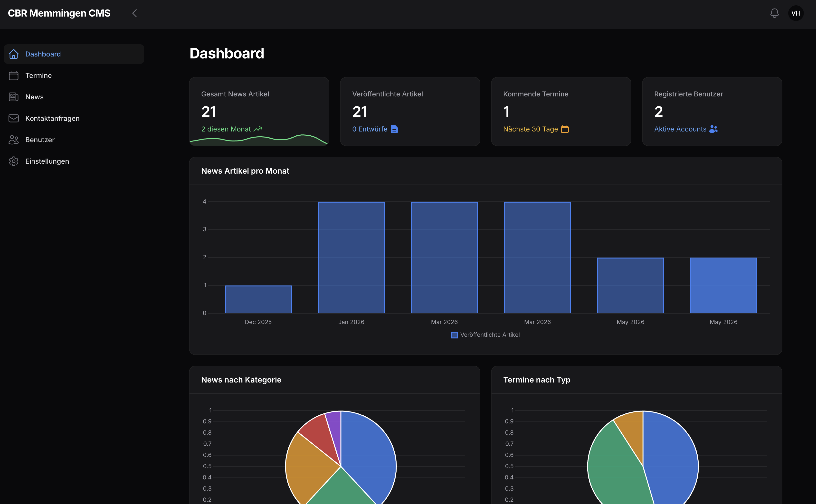Click the 0 Entwürfe text
The image size is (816, 504).
coord(370,129)
